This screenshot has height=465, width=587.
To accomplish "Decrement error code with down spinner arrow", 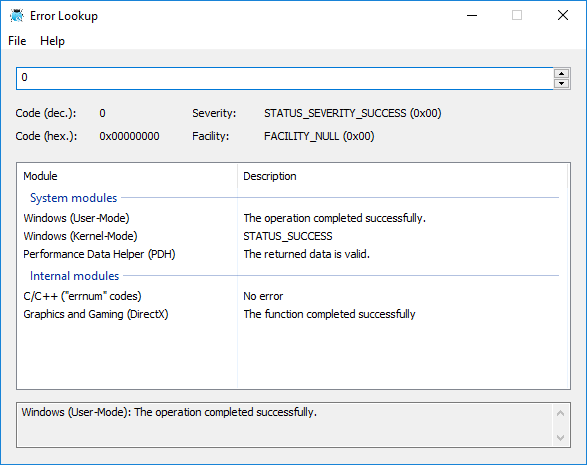I will coord(562,83).
